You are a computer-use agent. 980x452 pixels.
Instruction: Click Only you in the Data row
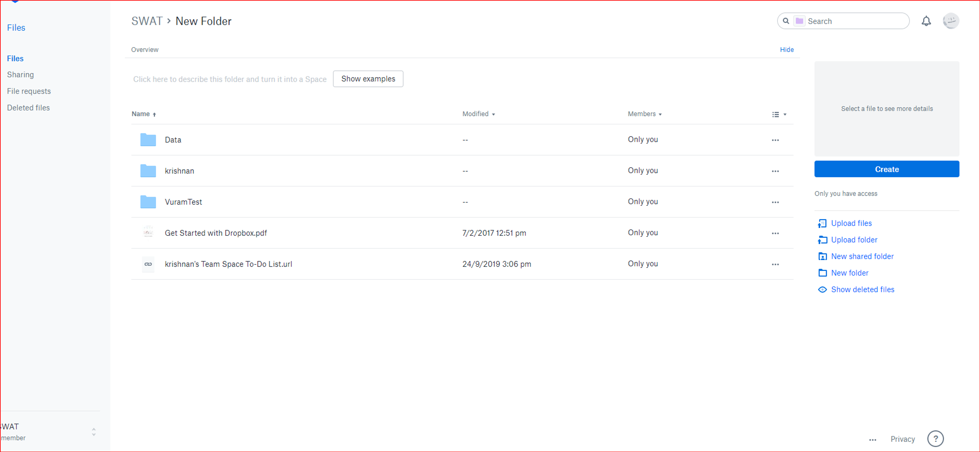(643, 139)
